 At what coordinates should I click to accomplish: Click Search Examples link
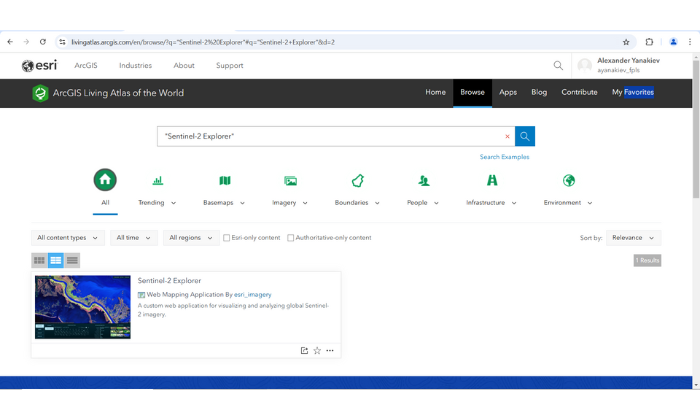[504, 157]
